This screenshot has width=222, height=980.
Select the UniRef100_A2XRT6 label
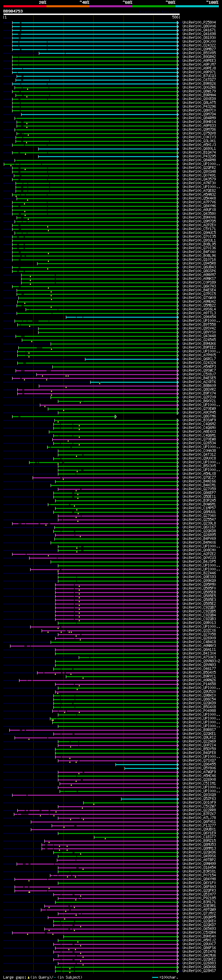pyautogui.click(x=199, y=382)
